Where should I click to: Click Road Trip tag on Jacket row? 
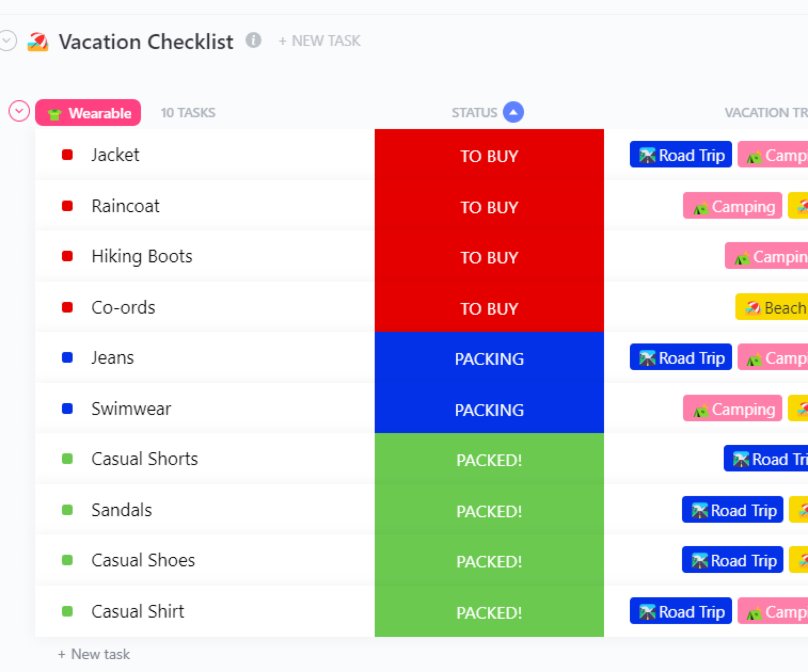pyautogui.click(x=680, y=155)
